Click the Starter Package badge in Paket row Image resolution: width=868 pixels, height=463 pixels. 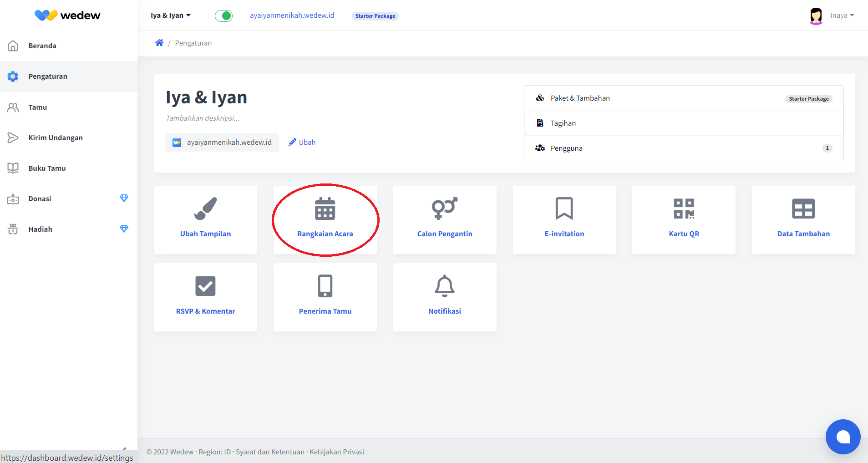(809, 99)
